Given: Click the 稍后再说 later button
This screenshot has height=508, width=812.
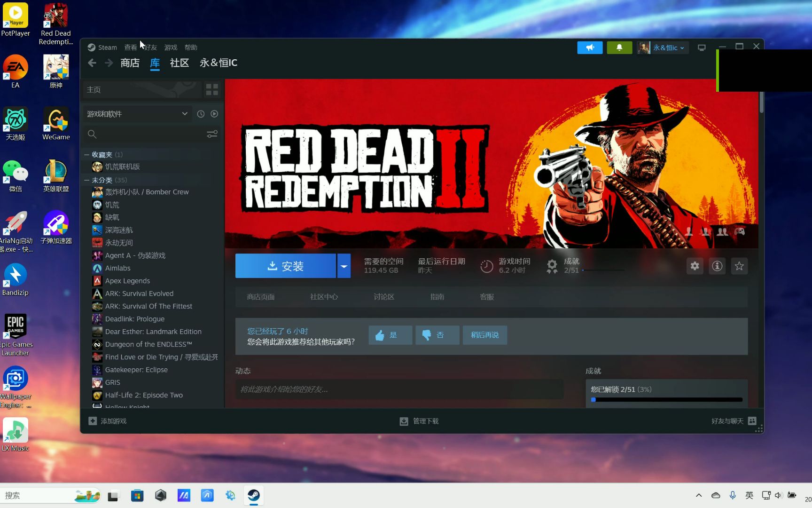Looking at the screenshot, I should click(485, 335).
